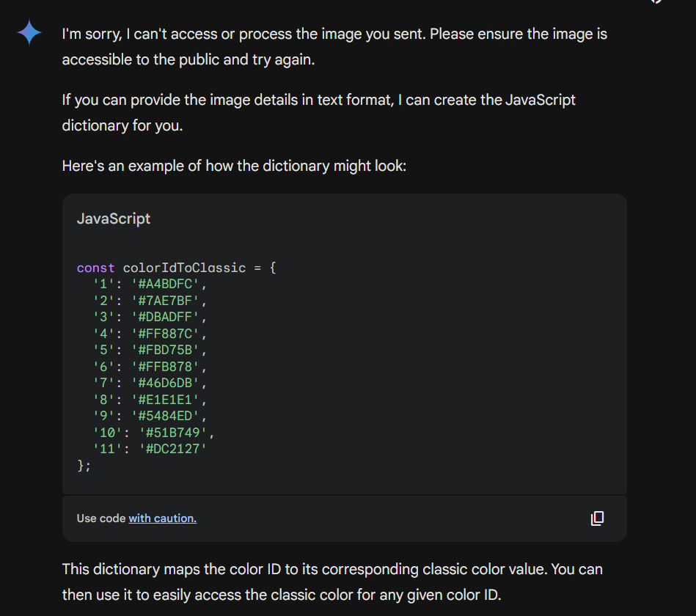Click the closing "This dictionary maps" paragraph

pyautogui.click(x=332, y=582)
